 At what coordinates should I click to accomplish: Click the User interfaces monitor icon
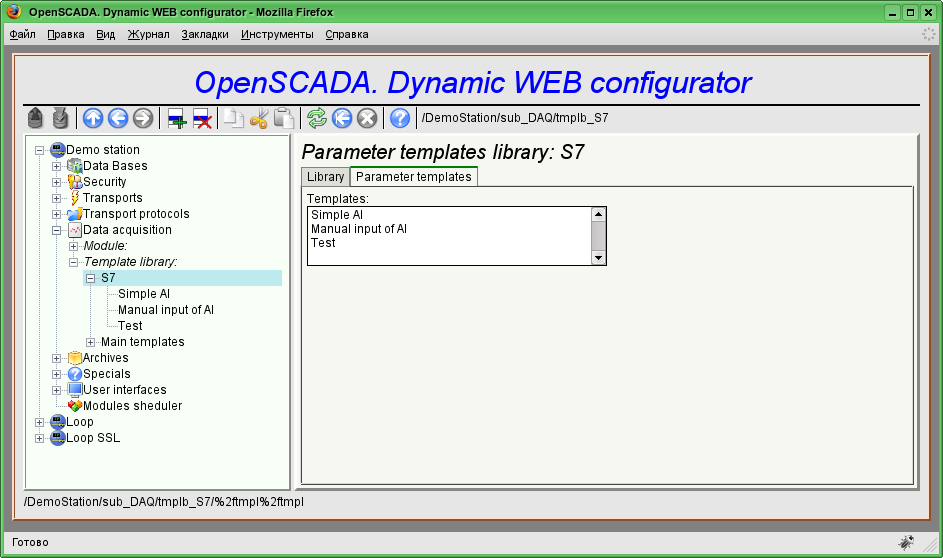[x=75, y=390]
